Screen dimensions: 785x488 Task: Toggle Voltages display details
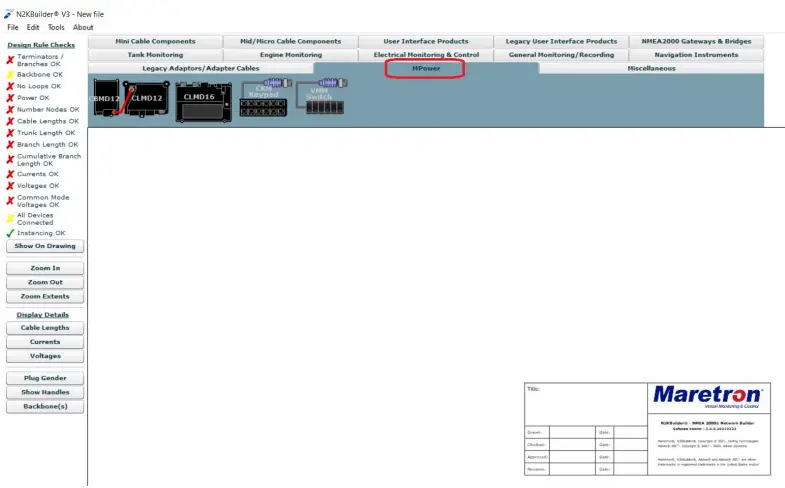click(45, 356)
